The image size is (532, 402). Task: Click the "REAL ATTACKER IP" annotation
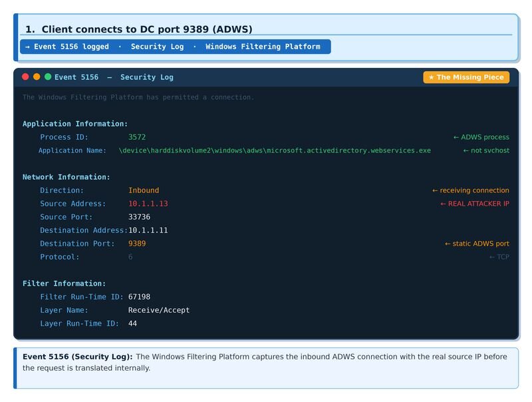click(475, 204)
